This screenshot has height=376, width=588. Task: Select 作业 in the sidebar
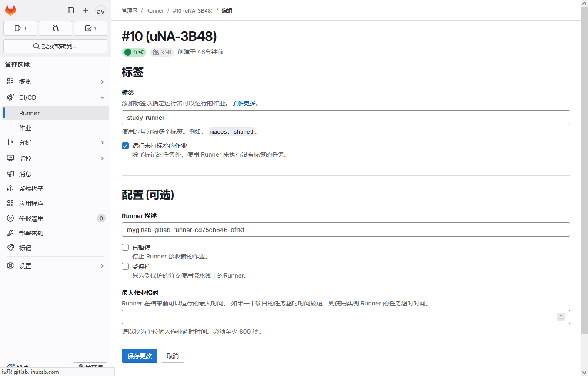tap(25, 128)
